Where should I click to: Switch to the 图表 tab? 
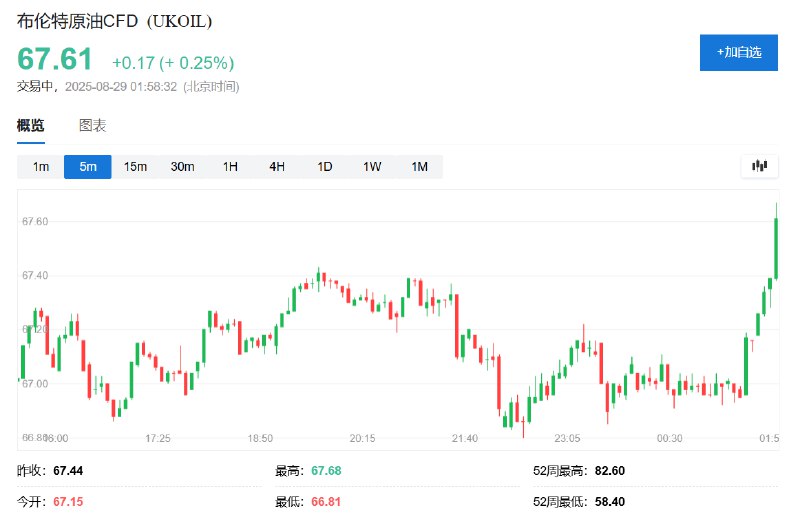click(x=92, y=125)
